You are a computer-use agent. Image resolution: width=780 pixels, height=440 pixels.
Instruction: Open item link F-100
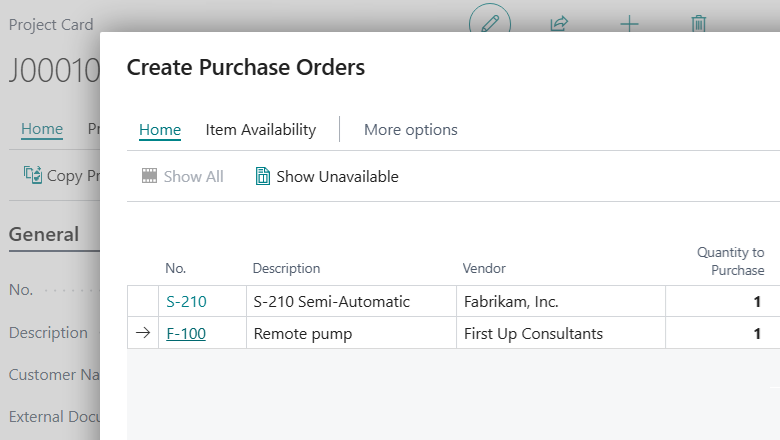point(186,334)
